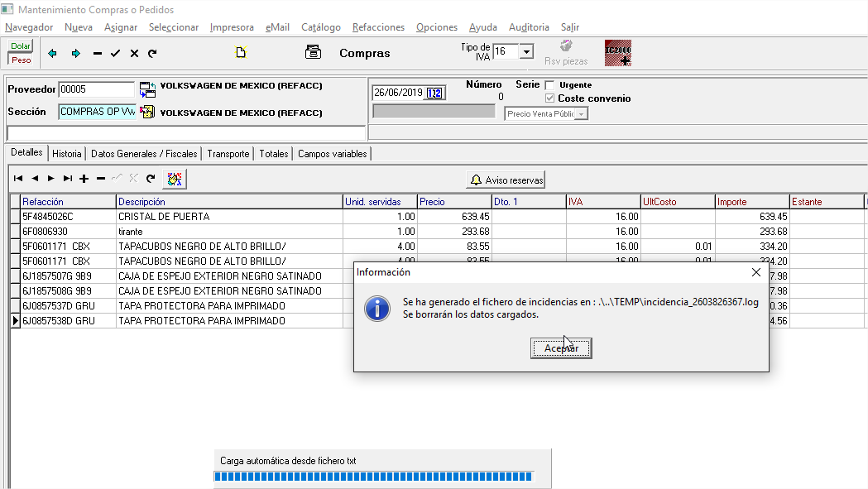Click the green previous record arrow
868x489 pixels.
(53, 54)
